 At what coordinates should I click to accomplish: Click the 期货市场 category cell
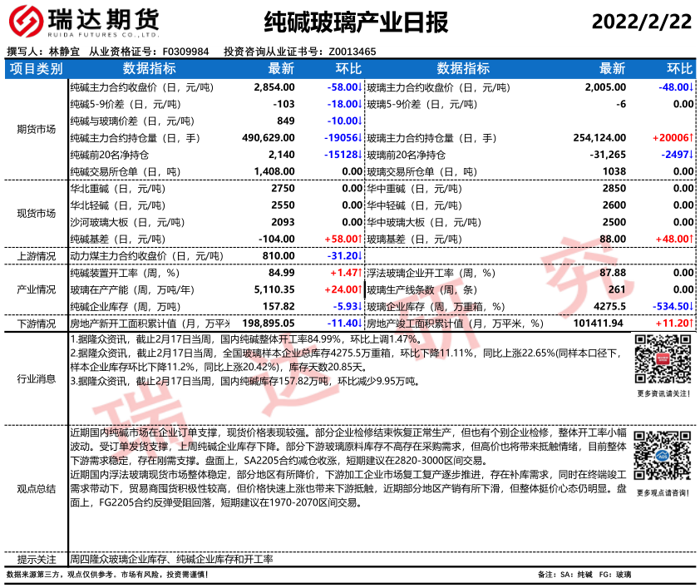pyautogui.click(x=35, y=129)
